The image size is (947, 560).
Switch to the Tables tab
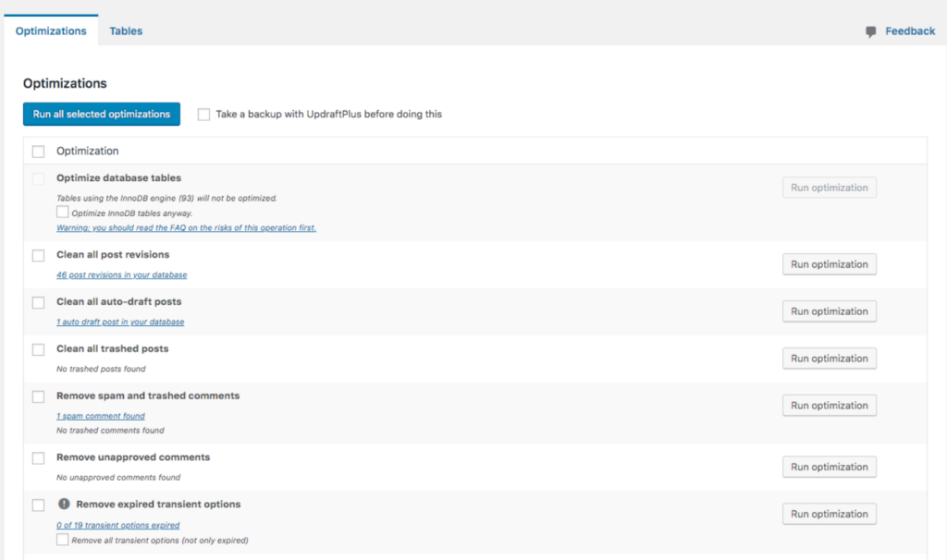(126, 30)
